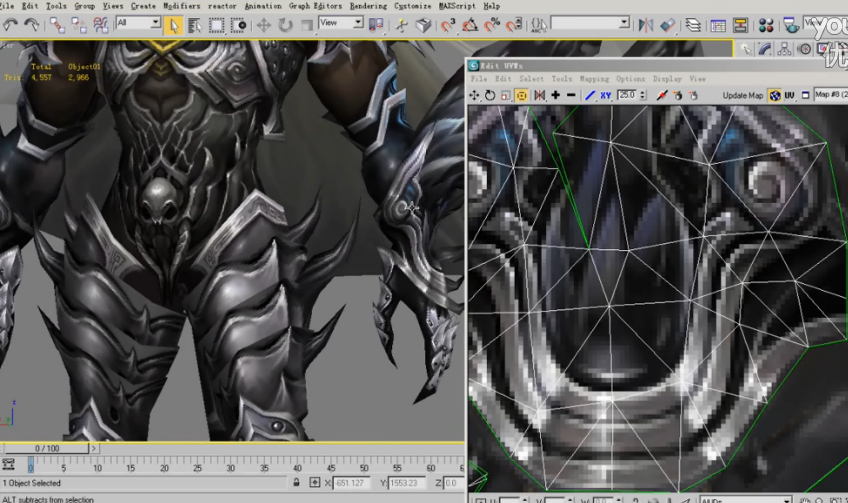The image size is (848, 503).
Task: Select Rotate tool in Edit UVWs toolbar
Action: 490,95
